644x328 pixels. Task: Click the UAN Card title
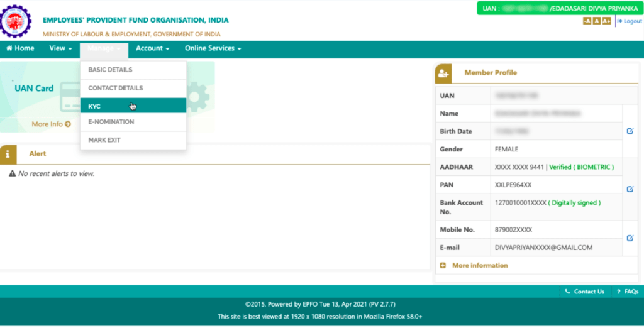34,89
